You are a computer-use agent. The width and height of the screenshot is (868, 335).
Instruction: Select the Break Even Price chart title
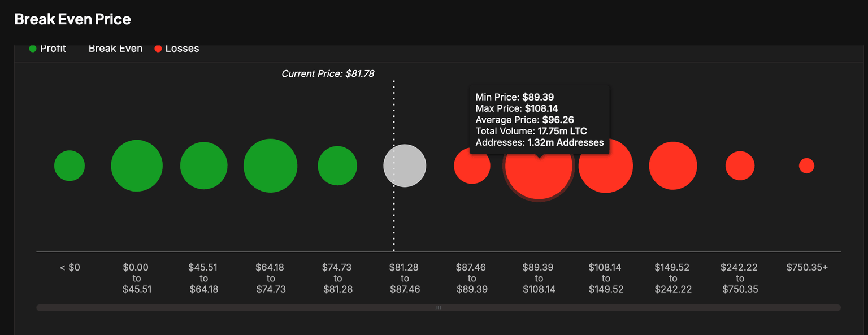tap(72, 19)
